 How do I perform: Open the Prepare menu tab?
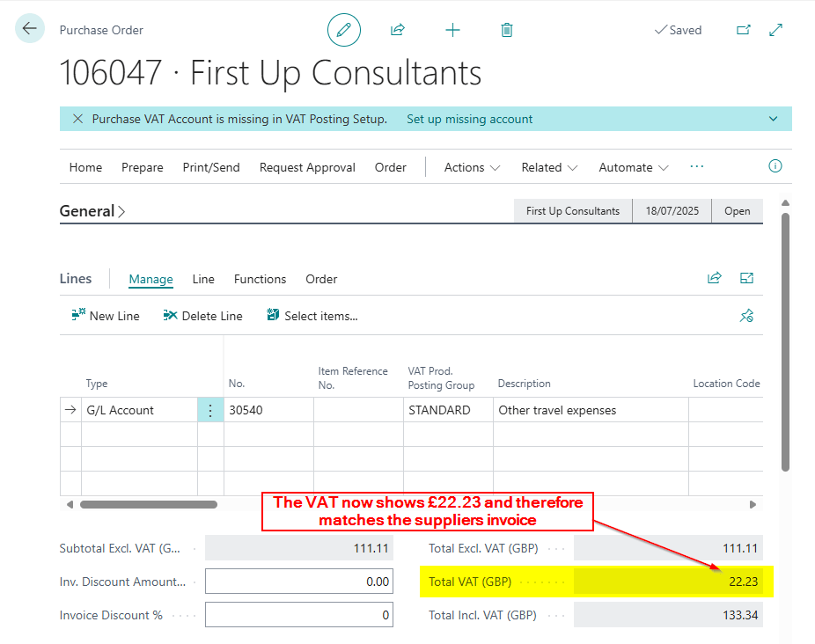(143, 167)
